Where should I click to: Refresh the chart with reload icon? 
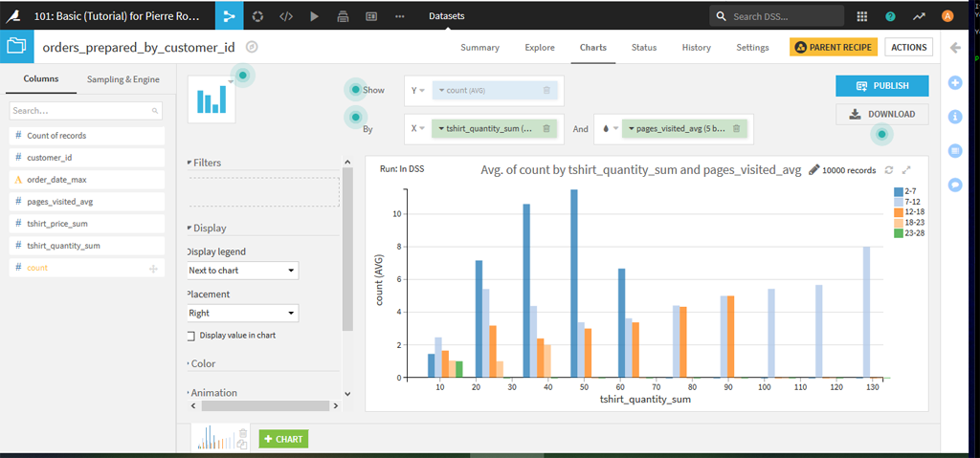click(x=889, y=170)
